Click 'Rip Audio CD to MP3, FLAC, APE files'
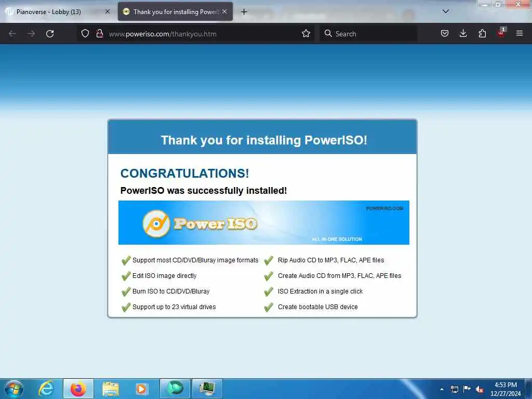This screenshot has width=532, height=399. (331, 260)
